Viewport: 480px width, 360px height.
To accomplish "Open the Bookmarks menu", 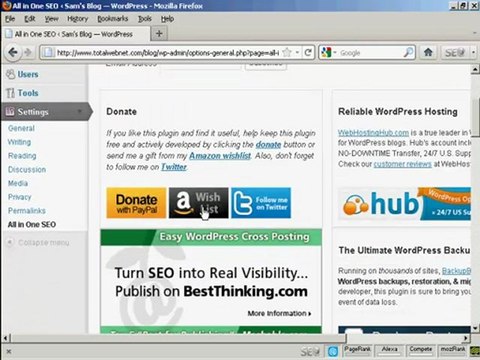I will click(113, 19).
